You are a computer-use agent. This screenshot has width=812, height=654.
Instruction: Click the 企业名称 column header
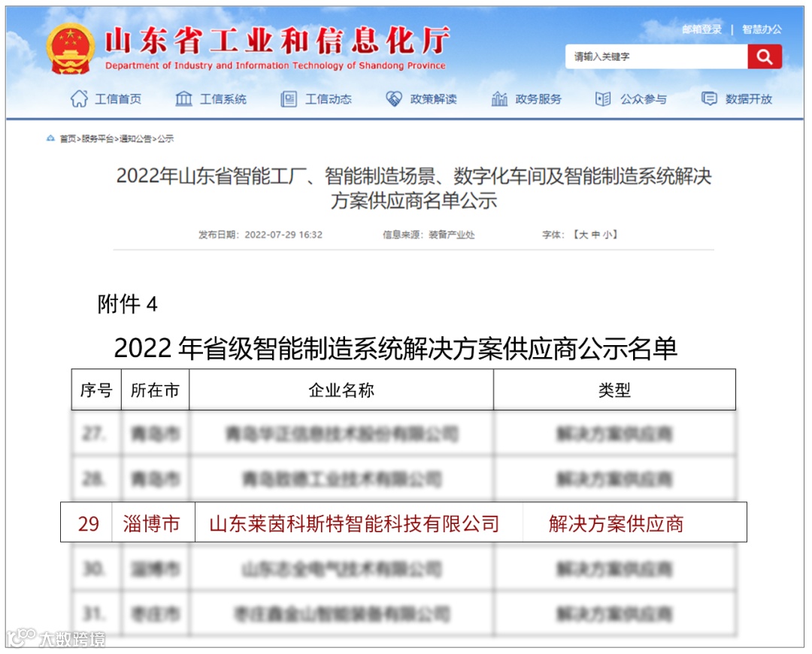pos(341,390)
